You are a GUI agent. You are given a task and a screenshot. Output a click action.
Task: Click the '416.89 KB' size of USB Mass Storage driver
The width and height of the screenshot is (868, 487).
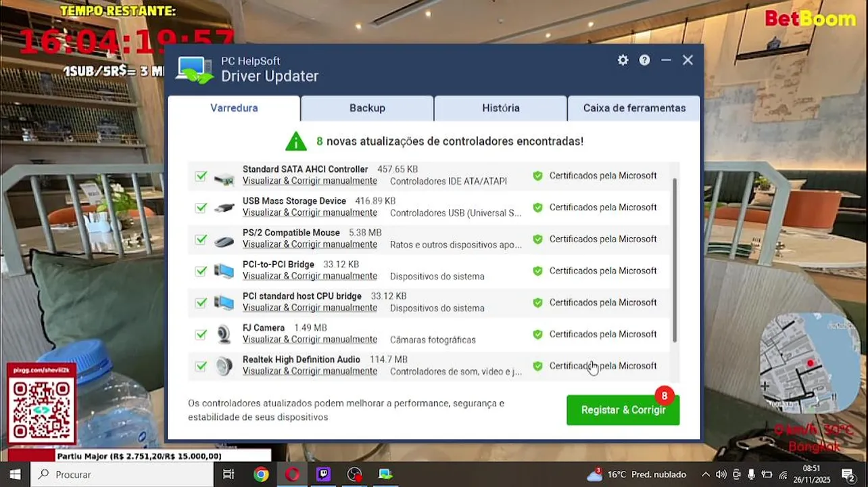375,201
